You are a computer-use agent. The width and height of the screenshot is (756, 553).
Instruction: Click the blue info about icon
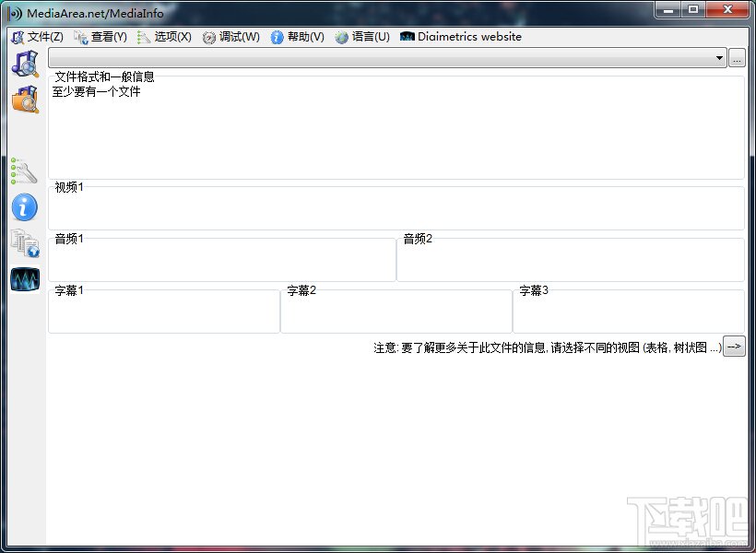(24, 207)
